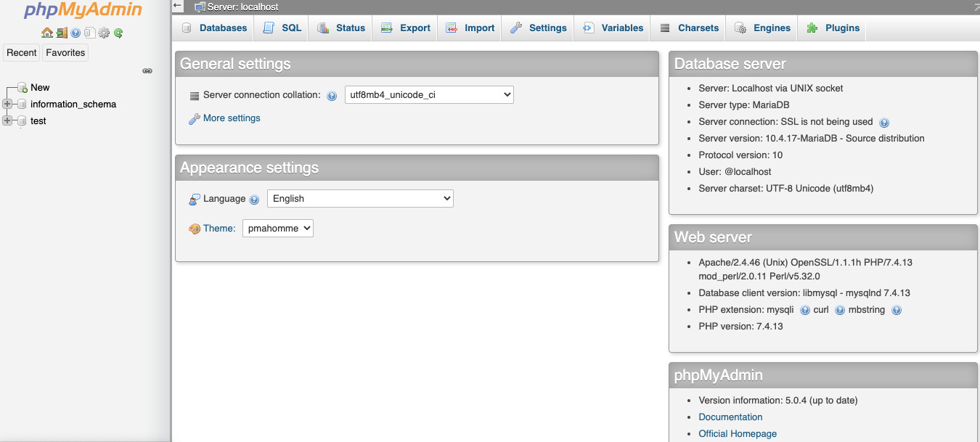Click the Theme: link

click(x=219, y=228)
